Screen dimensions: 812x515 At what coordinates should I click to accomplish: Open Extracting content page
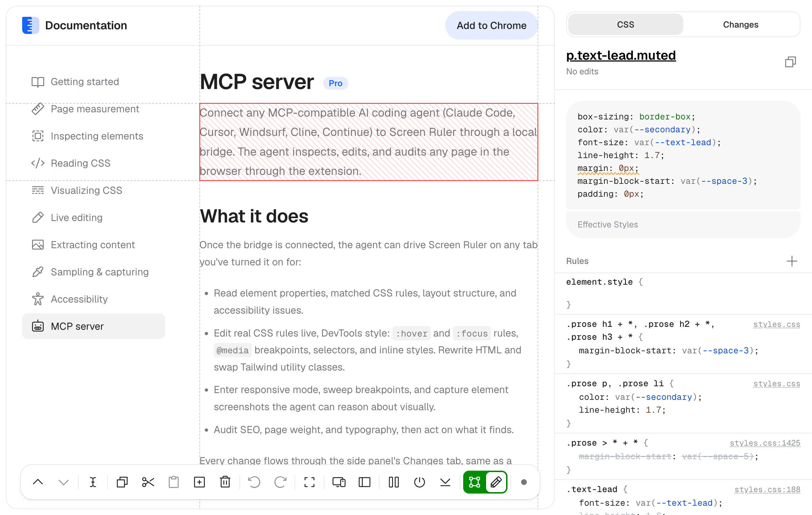pyautogui.click(x=94, y=245)
